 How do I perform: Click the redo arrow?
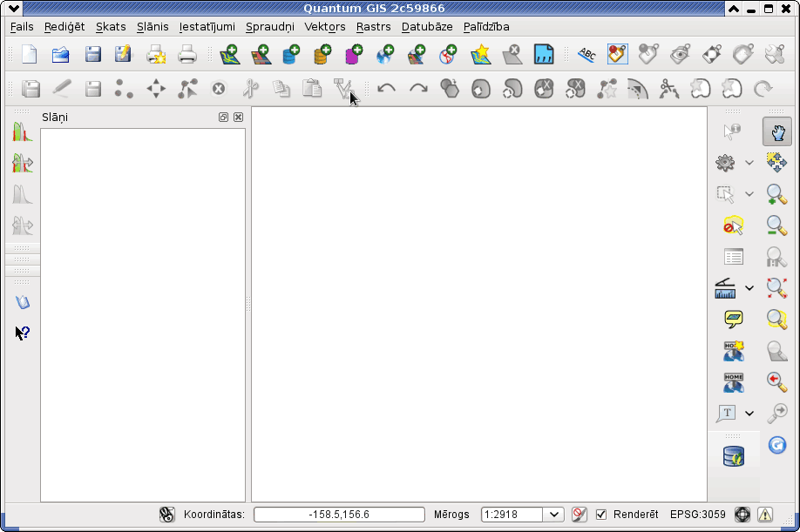418,89
